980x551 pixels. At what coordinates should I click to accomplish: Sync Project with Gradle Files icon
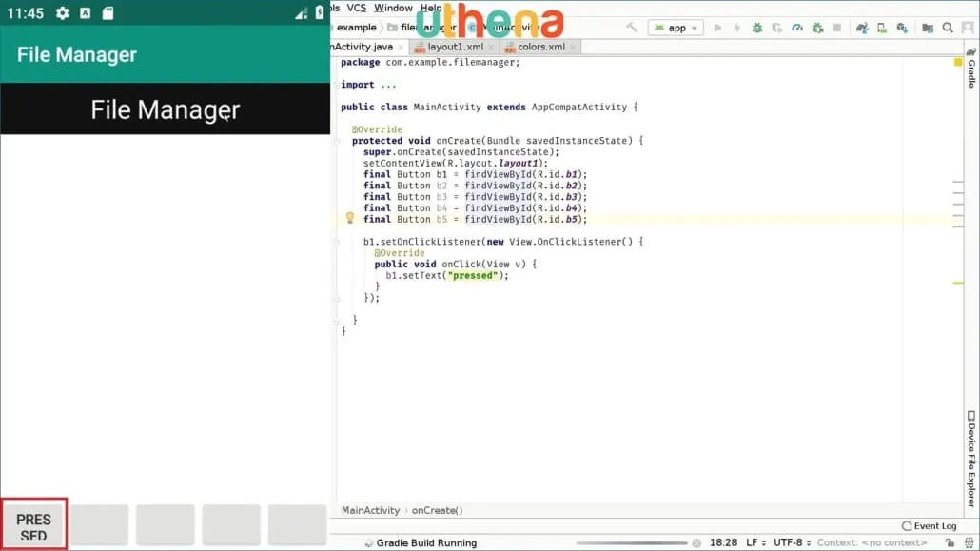(862, 28)
